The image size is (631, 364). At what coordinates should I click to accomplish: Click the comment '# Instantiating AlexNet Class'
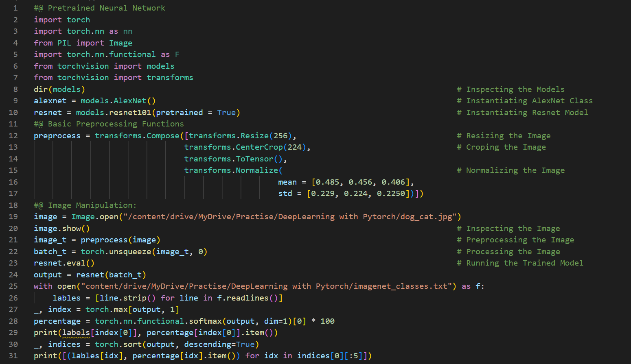525,101
